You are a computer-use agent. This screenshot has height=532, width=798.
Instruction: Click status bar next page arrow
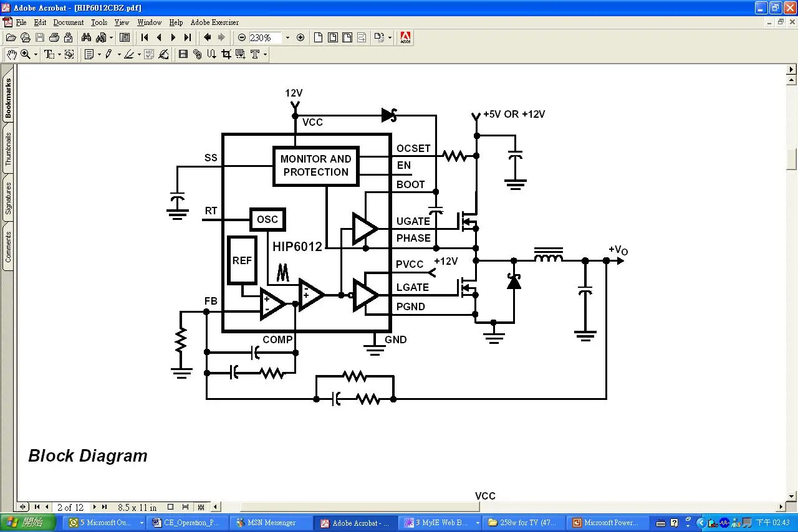click(x=95, y=507)
